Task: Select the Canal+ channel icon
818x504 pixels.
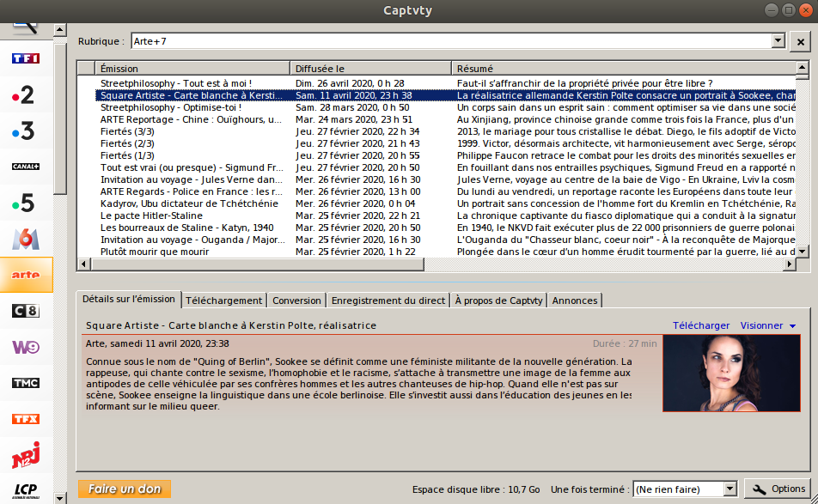Action: [26, 167]
